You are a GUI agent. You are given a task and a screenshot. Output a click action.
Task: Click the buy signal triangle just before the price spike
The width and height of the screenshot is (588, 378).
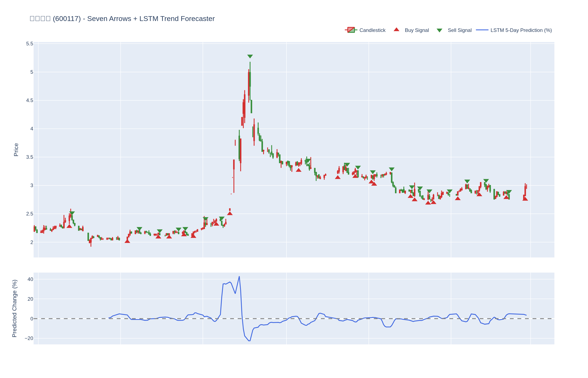coord(230,213)
